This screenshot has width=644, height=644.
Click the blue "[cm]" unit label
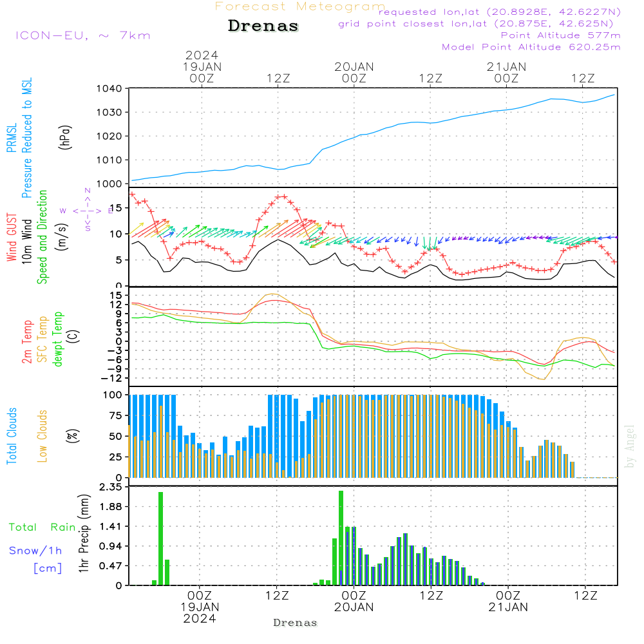coord(48,569)
